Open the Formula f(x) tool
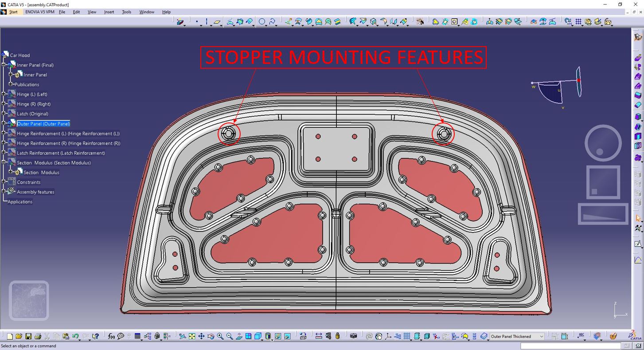This screenshot has height=350, width=644. (x=111, y=336)
